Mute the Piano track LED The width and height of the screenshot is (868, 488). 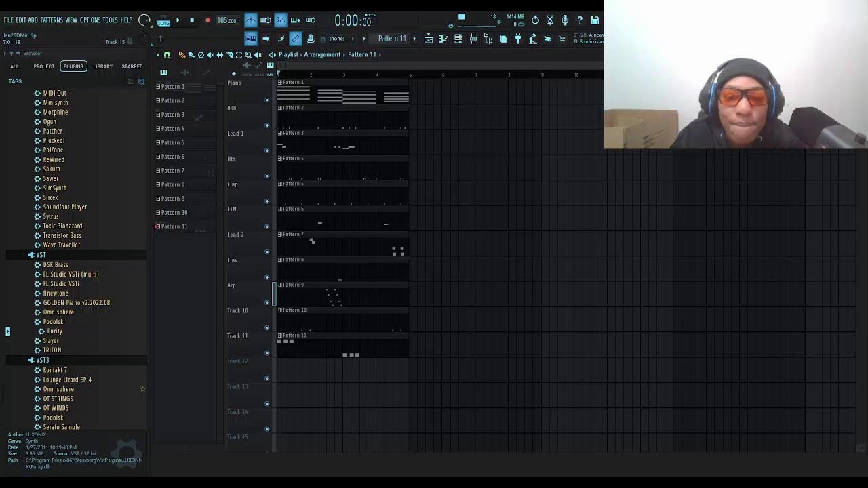[x=267, y=100]
